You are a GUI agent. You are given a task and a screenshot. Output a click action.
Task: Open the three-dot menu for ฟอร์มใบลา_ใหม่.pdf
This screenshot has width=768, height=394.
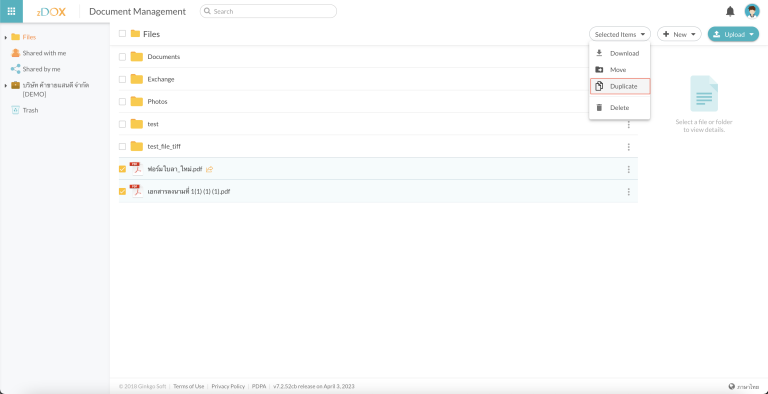coord(628,169)
